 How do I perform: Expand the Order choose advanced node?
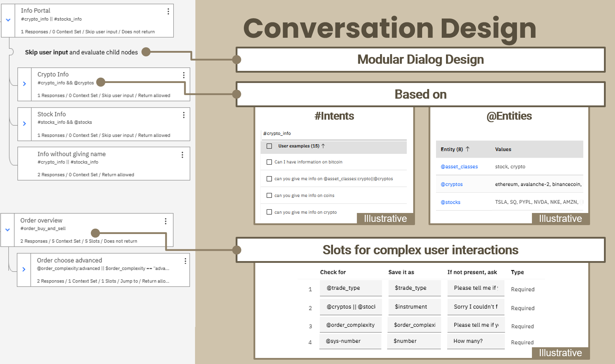[x=24, y=270]
